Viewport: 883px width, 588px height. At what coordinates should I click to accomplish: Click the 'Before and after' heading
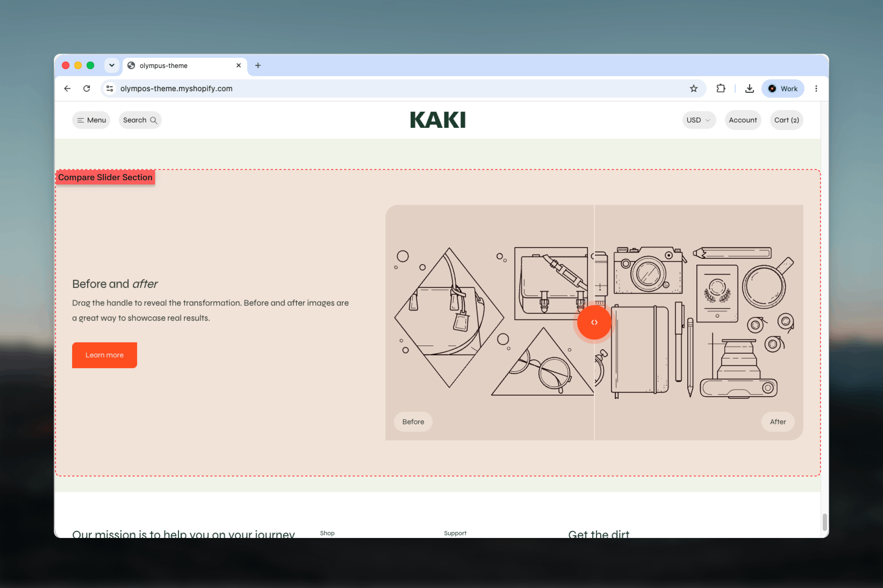pyautogui.click(x=115, y=284)
